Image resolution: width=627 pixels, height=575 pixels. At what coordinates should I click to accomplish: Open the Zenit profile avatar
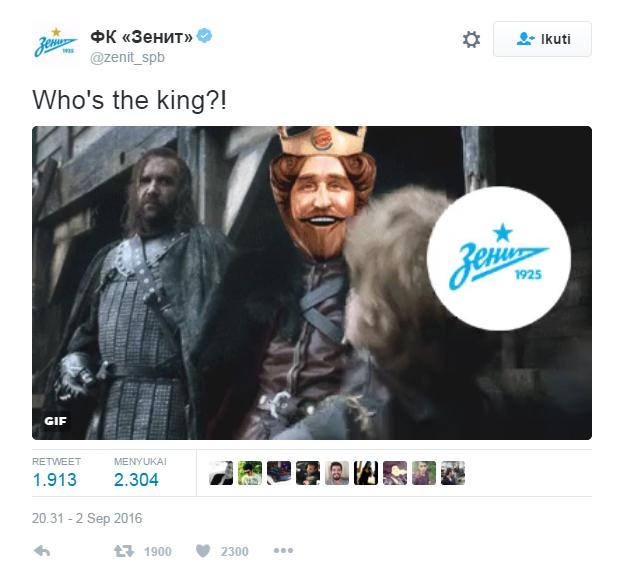(55, 44)
